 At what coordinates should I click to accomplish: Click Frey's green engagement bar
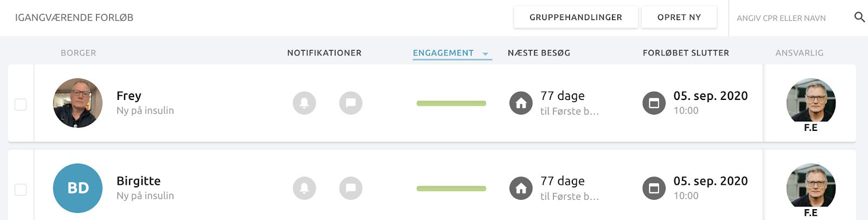click(x=451, y=103)
